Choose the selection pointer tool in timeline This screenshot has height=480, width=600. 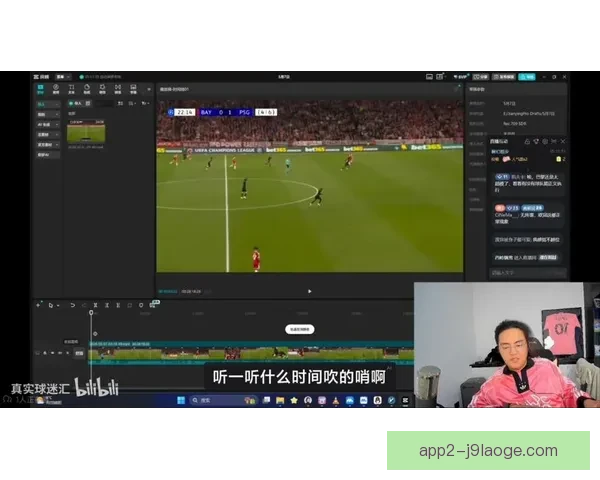[51, 305]
